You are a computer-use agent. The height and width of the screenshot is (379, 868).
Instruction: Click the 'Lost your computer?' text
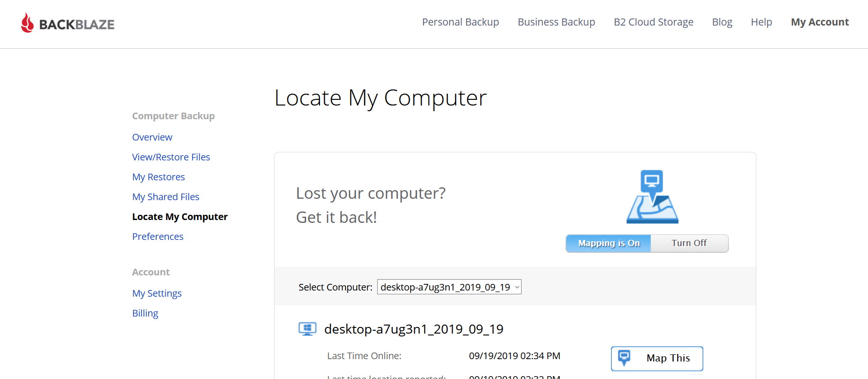pos(371,194)
